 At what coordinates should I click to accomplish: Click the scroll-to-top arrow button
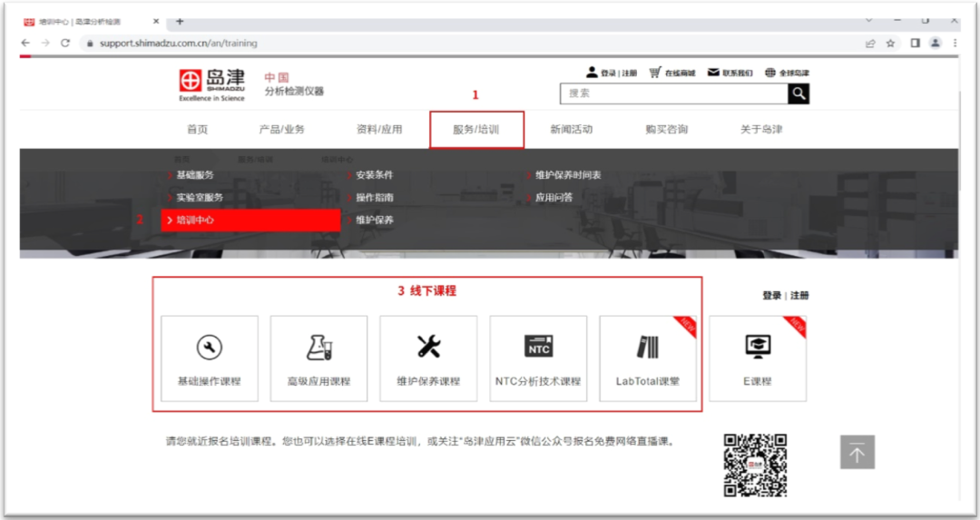(x=857, y=452)
